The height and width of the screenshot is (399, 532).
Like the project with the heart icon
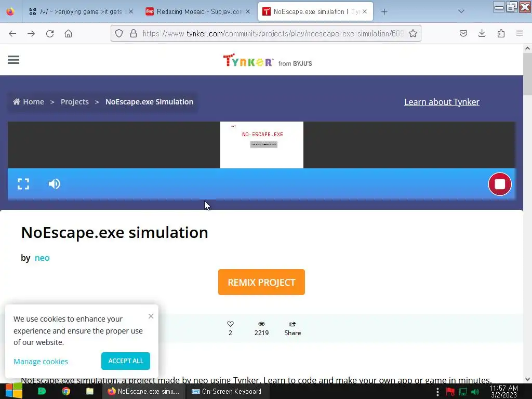pyautogui.click(x=230, y=324)
